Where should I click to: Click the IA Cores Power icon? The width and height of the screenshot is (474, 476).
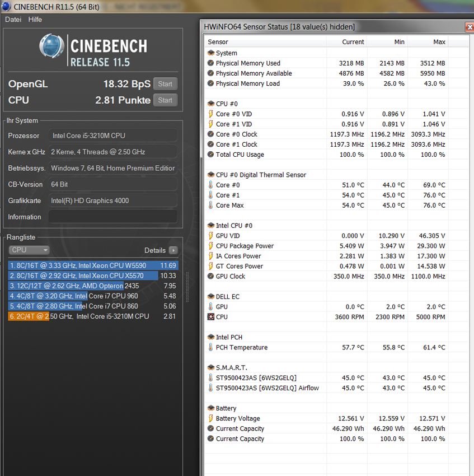pyautogui.click(x=210, y=256)
